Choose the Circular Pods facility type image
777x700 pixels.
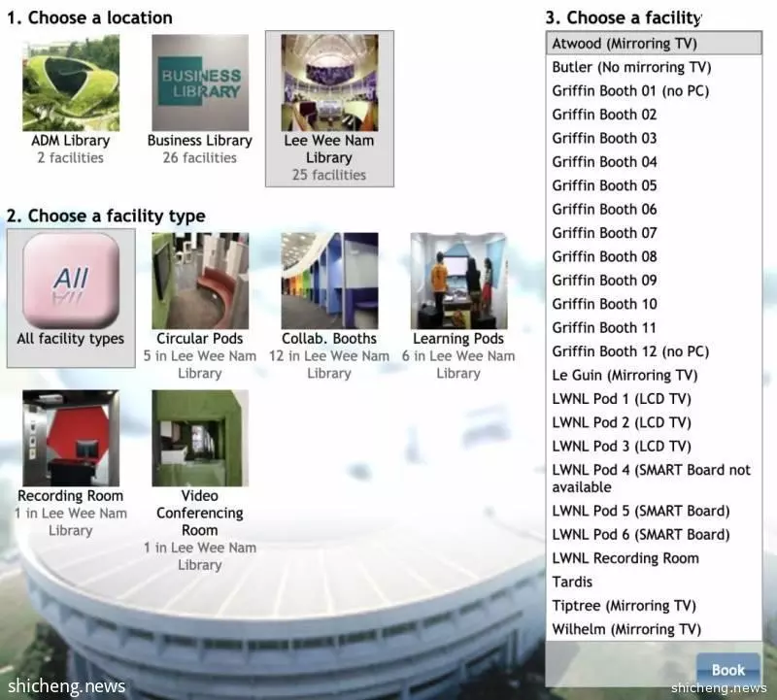click(200, 281)
